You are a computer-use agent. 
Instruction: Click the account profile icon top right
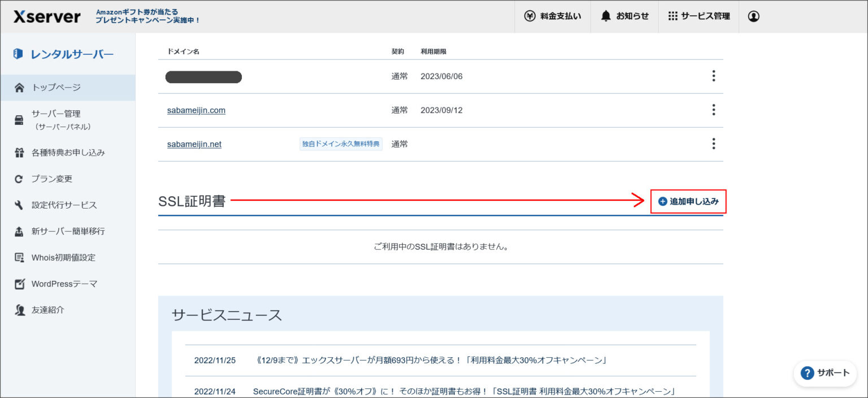click(x=754, y=16)
